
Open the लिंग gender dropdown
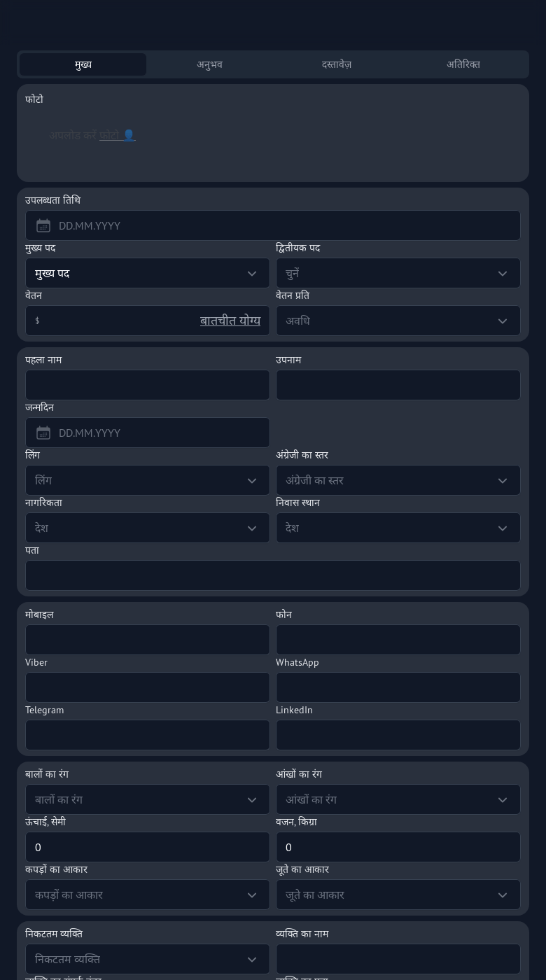click(x=147, y=481)
